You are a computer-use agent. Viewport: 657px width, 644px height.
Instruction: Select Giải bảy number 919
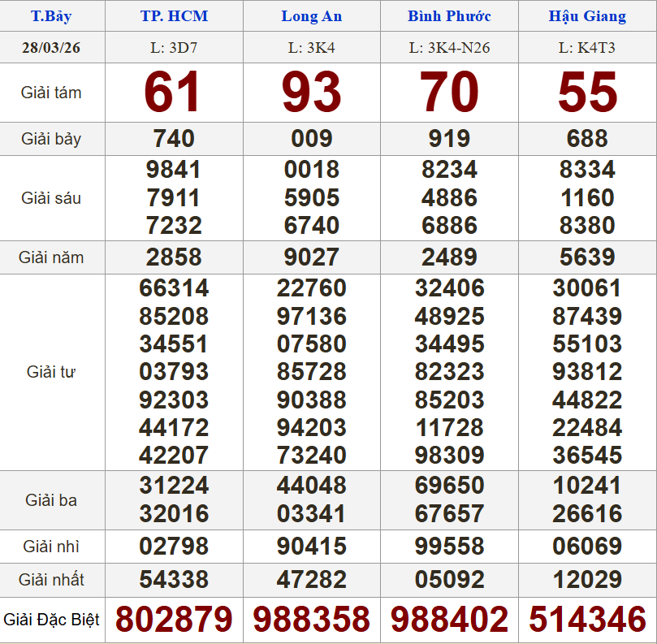pos(449,139)
